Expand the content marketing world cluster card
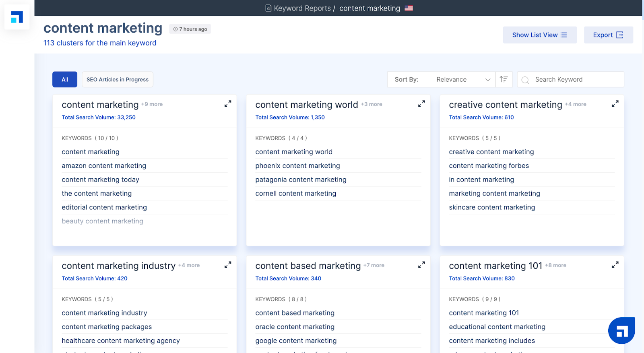Viewport: 644px width, 353px height. tap(421, 104)
